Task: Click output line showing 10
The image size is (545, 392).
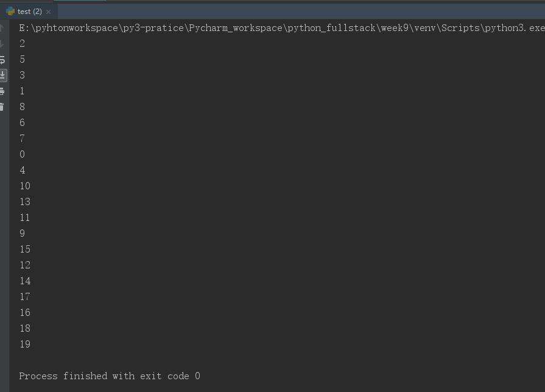Action: (x=25, y=186)
